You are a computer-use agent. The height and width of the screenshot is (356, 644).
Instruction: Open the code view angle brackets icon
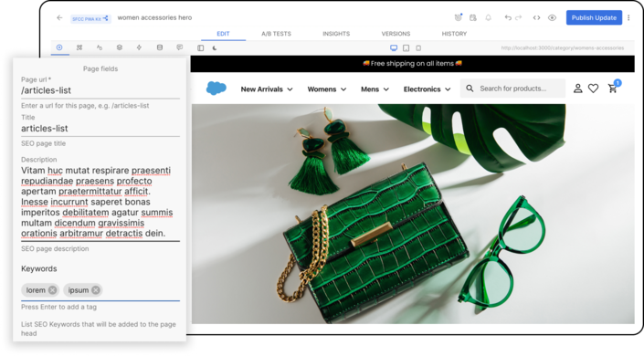pyautogui.click(x=536, y=17)
